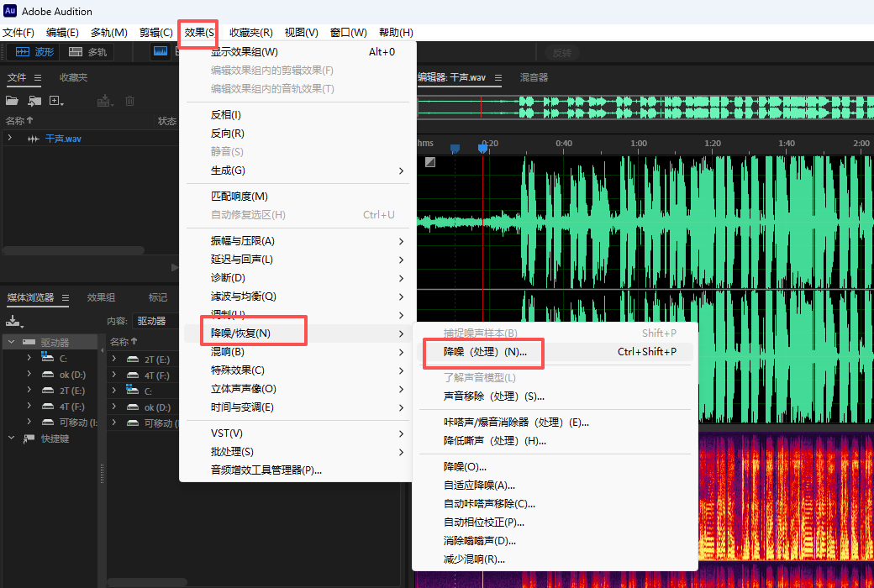
Task: Click the new file icon in Files panel
Action: [x=52, y=101]
